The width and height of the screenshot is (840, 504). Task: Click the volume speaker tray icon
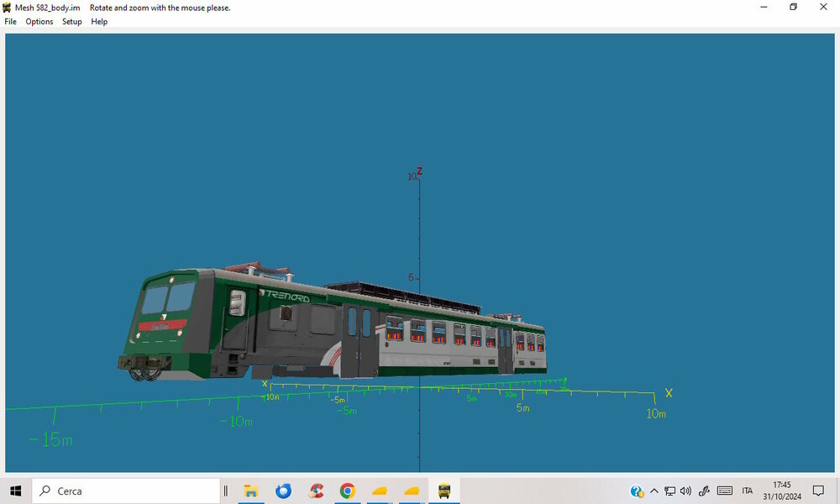point(685,491)
